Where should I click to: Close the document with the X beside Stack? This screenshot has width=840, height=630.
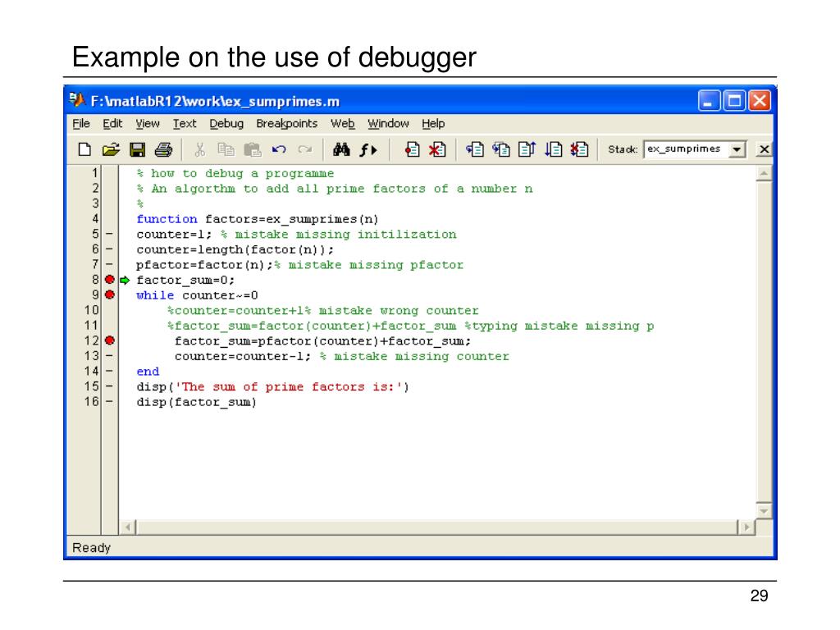click(x=765, y=149)
